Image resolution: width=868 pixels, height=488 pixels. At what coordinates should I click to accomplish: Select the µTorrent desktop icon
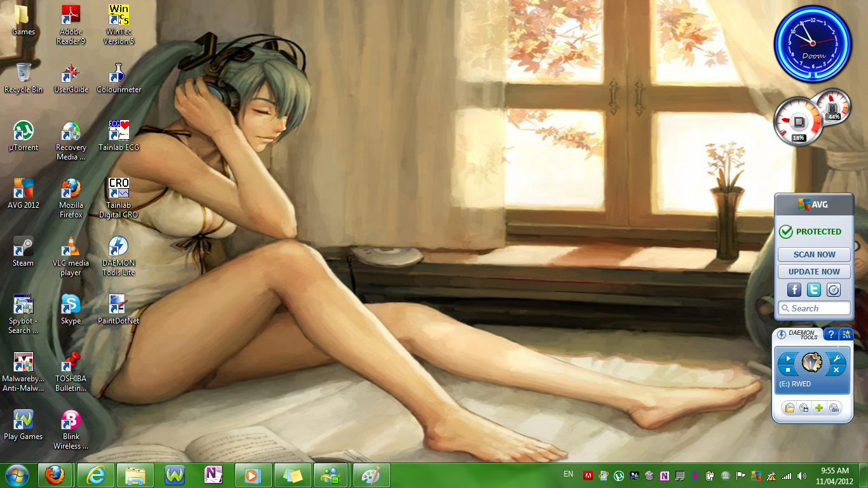pyautogui.click(x=24, y=136)
